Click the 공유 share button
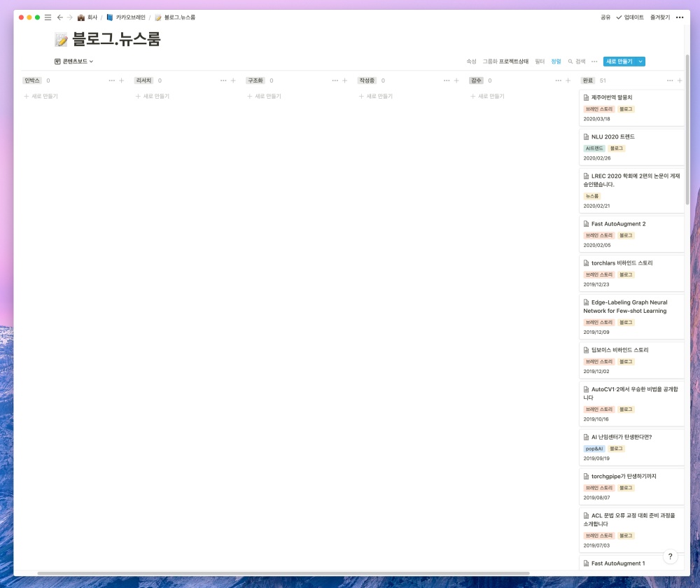Screen dimensions: 700x588 coord(605,17)
